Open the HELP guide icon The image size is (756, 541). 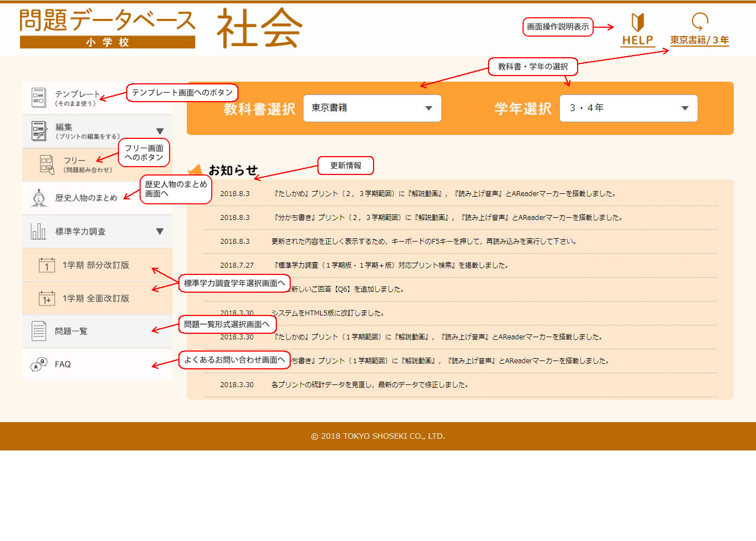click(638, 22)
